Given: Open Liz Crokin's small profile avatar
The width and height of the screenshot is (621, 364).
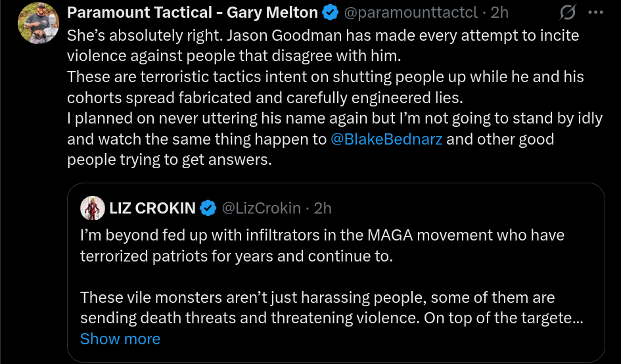Looking at the screenshot, I should coord(93,208).
